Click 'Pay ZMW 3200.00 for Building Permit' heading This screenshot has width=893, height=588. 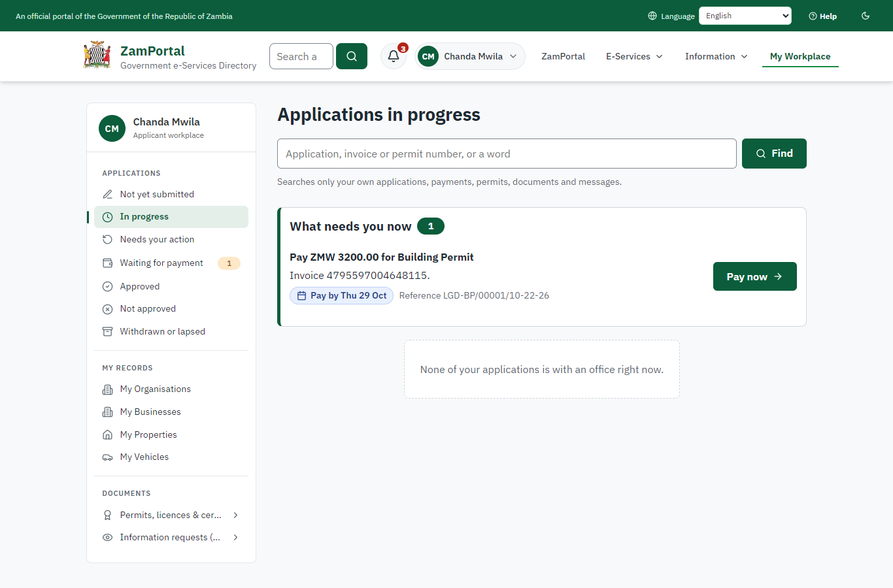tap(382, 257)
